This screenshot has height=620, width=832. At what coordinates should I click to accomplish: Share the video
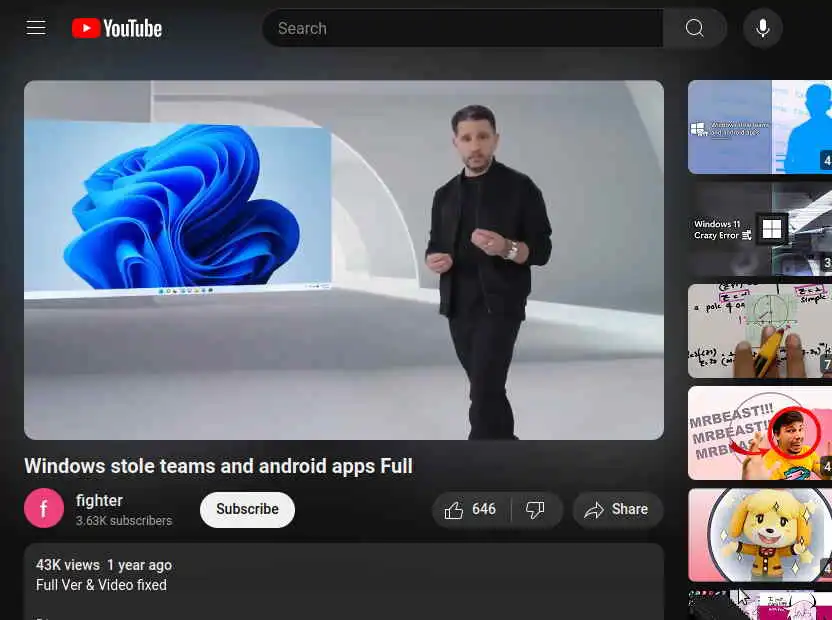point(618,510)
